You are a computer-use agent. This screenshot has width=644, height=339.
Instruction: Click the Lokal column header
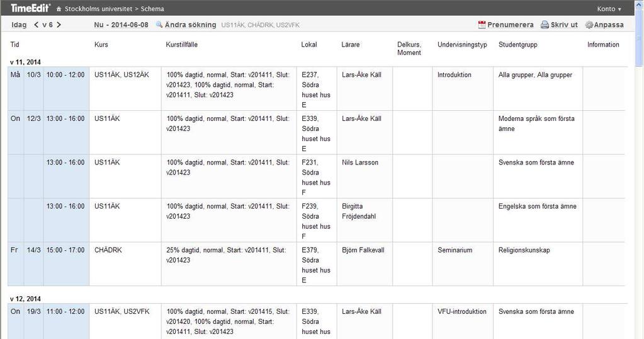coord(309,44)
